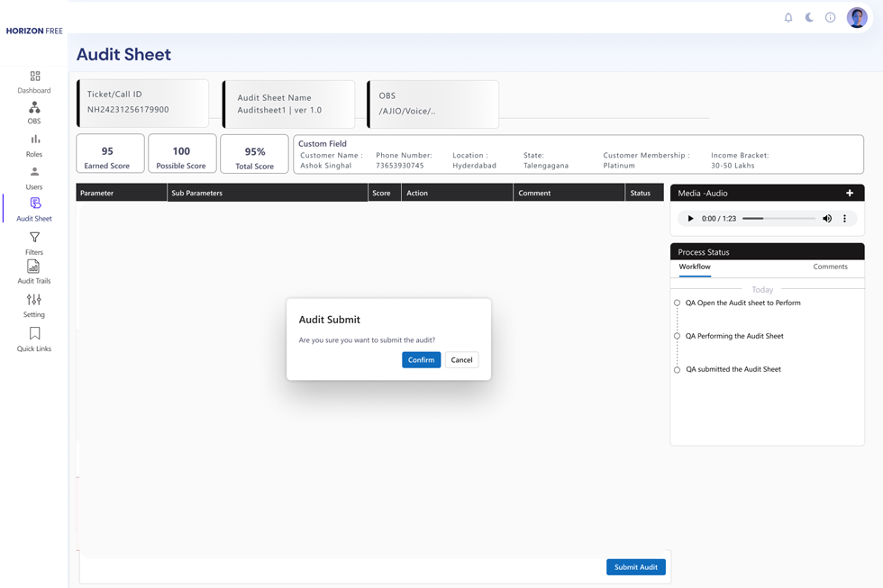
Task: Select Audit Sheet in sidebar
Action: (34, 204)
